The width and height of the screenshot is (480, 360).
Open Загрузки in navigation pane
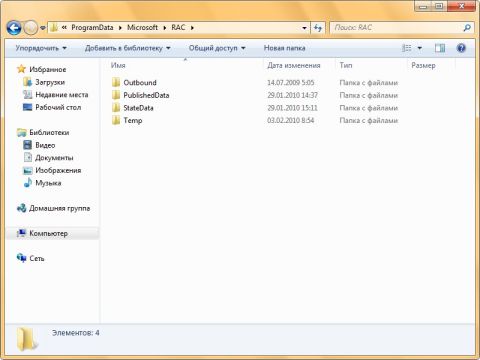50,82
